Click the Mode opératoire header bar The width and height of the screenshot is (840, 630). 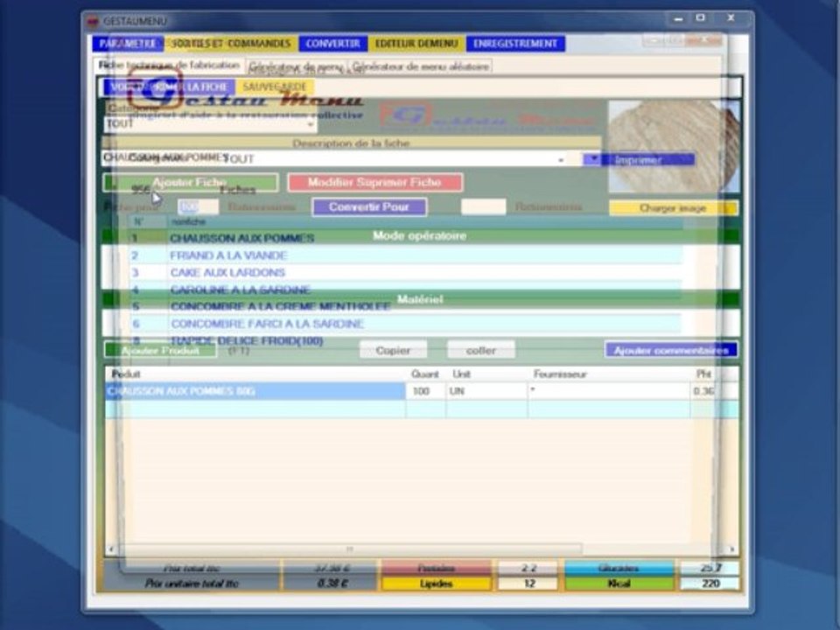[x=420, y=235]
